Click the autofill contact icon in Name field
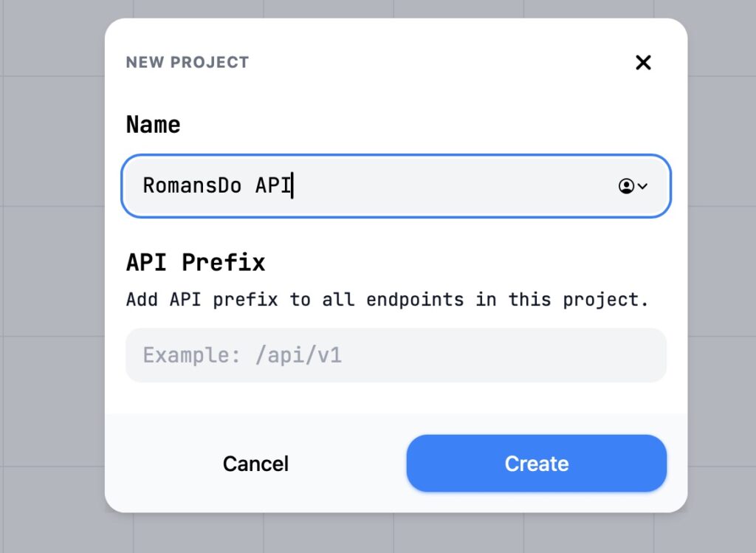The width and height of the screenshot is (756, 553). [x=626, y=186]
